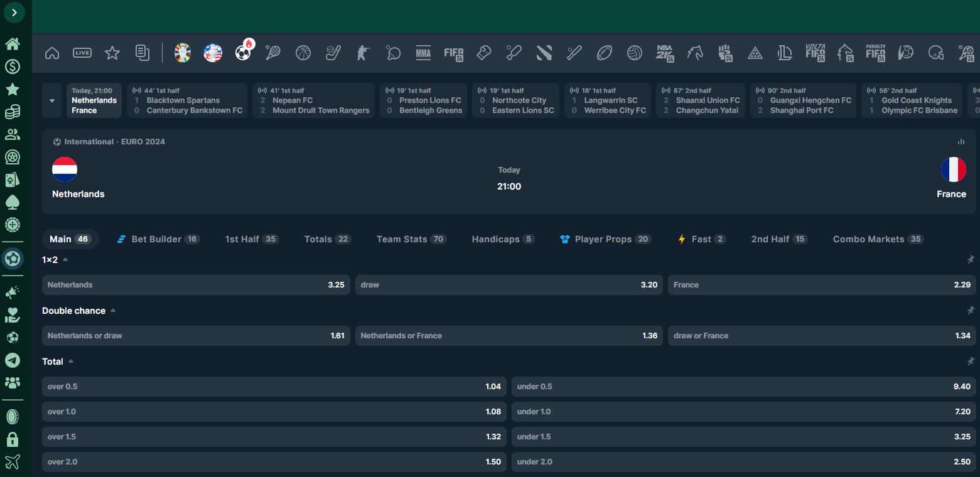Select the ice hockey sport icon
Screen dimensions: 980x477
[333, 53]
